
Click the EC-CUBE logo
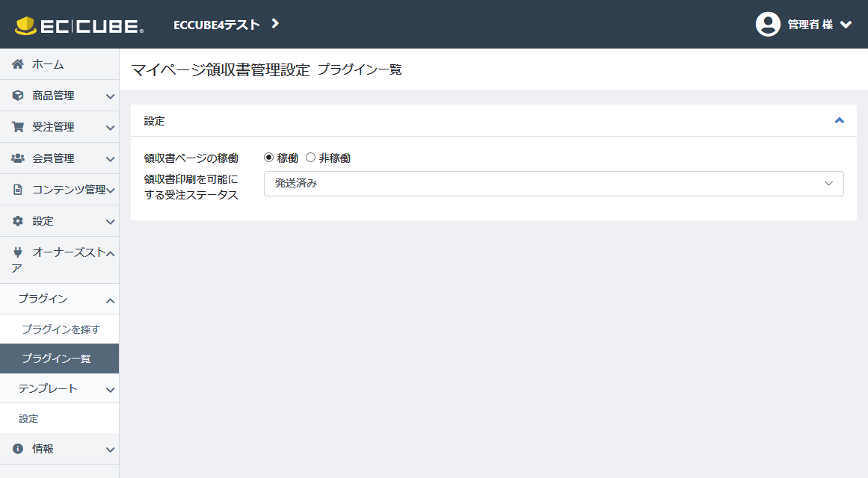(x=79, y=26)
